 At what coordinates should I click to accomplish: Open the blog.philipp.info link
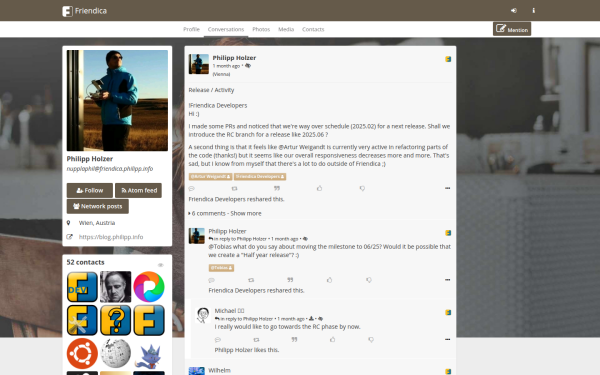[111, 237]
